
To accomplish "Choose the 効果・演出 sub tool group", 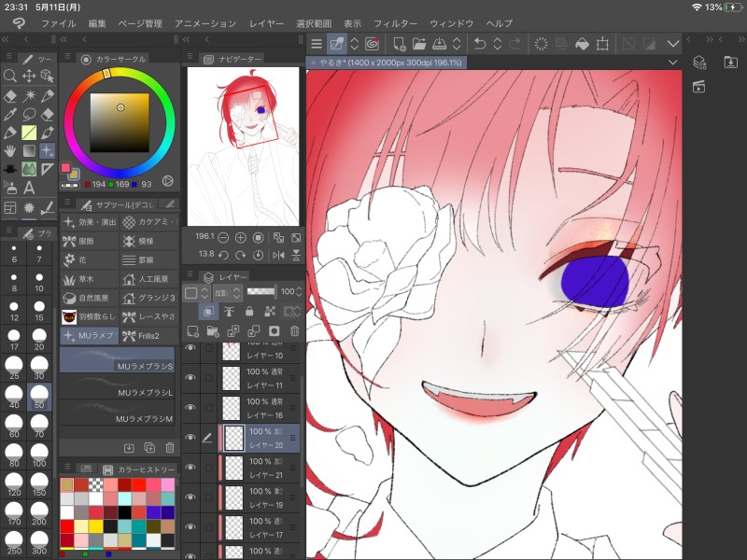I will [90, 222].
